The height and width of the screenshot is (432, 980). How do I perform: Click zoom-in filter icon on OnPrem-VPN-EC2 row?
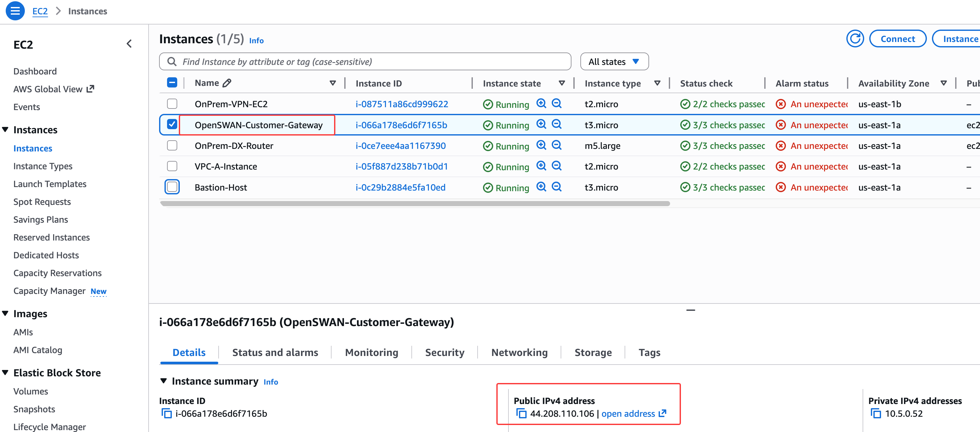click(541, 103)
